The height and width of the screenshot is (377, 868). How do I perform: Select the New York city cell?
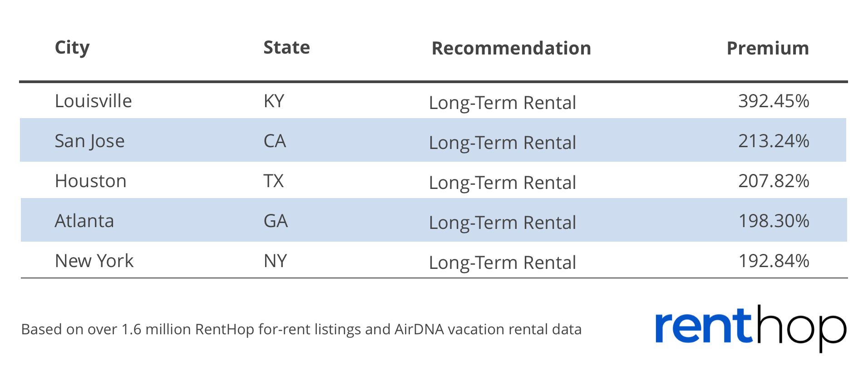(94, 261)
